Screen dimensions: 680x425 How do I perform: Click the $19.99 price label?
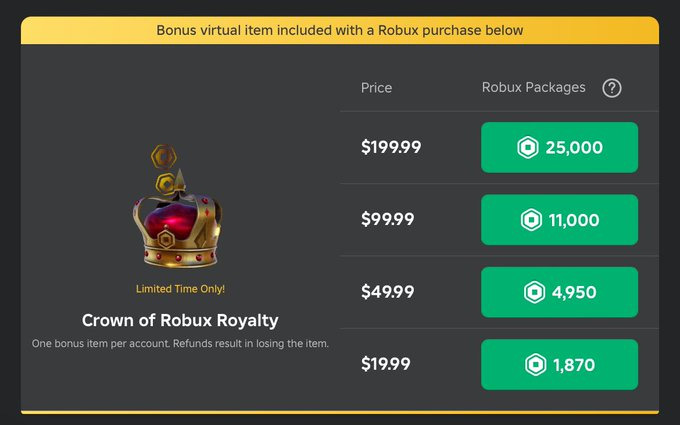(386, 365)
